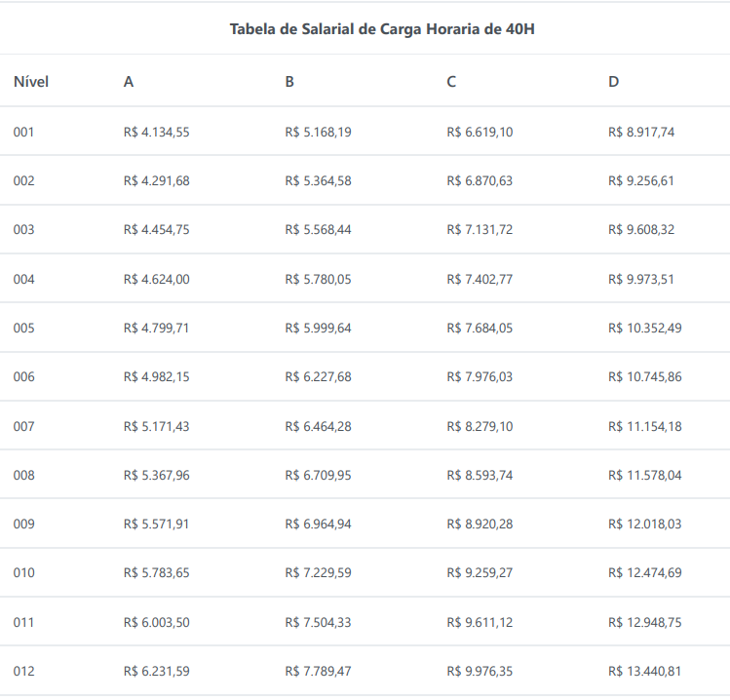Viewport: 730px width, 700px height.
Task: Click the value 'R$ 9.973,51'
Action: pos(641,279)
